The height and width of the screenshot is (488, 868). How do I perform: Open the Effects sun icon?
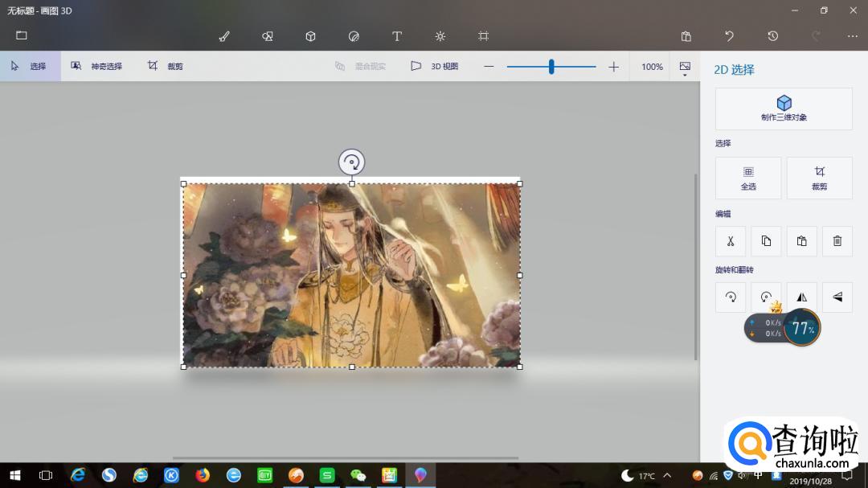(x=440, y=36)
